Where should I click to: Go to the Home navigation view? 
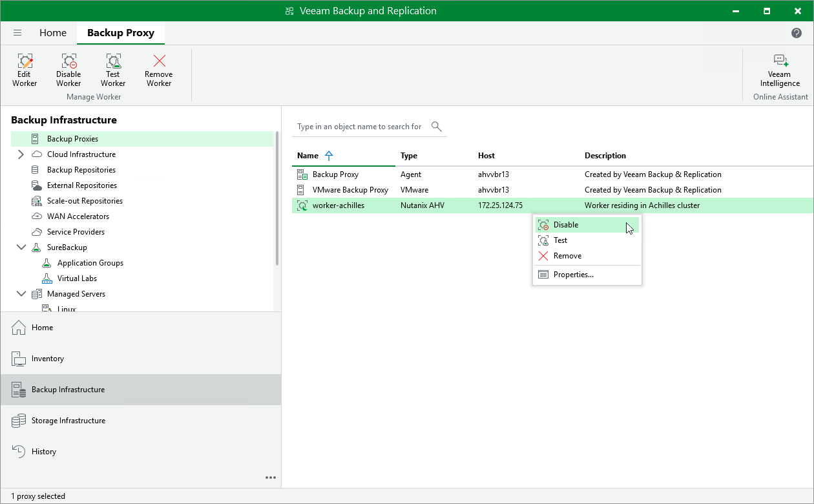pyautogui.click(x=140, y=328)
